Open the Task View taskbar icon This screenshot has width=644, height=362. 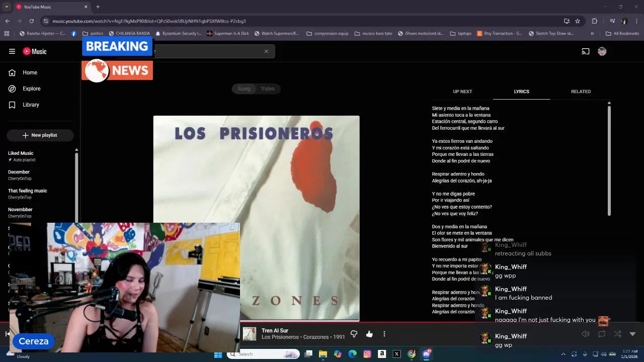click(x=308, y=354)
